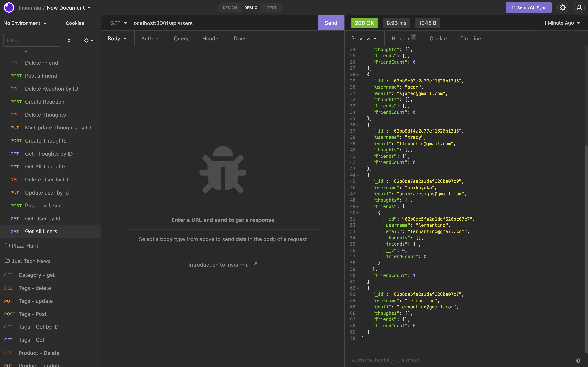Click the Insomnia logo icon
Screen dimensions: 588x367
click(9, 8)
